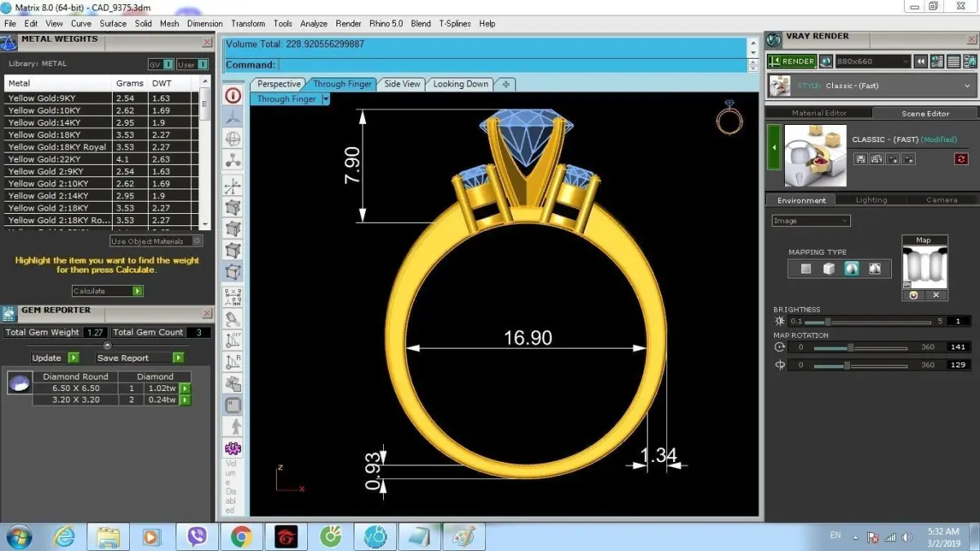The width and height of the screenshot is (980, 551).
Task: Open Internet Explorer from the taskbar
Action: point(65,536)
